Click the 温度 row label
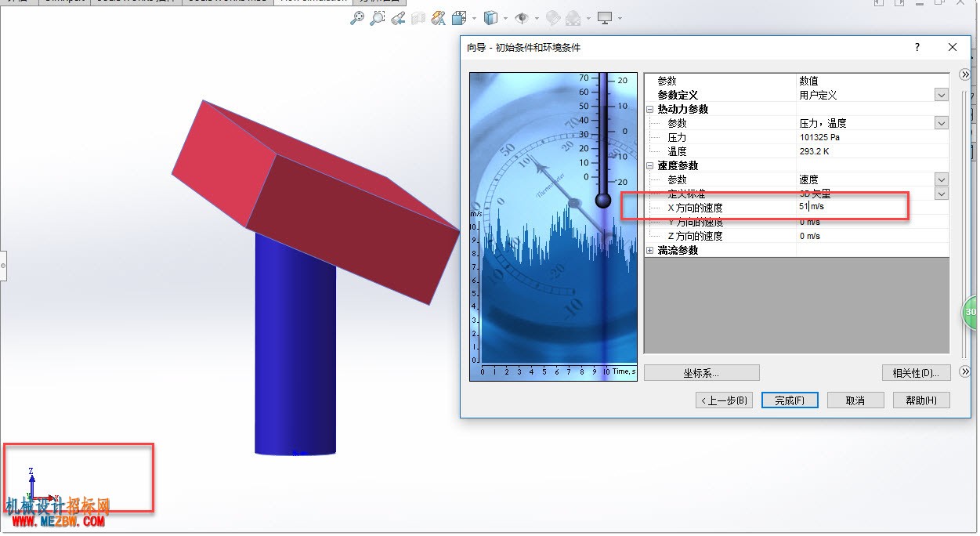 click(x=677, y=151)
